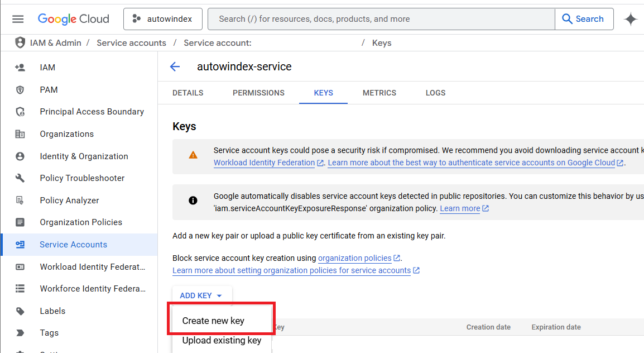Image resolution: width=644 pixels, height=353 pixels.
Task: Go to Service accounts breadcrumb
Action: 132,43
